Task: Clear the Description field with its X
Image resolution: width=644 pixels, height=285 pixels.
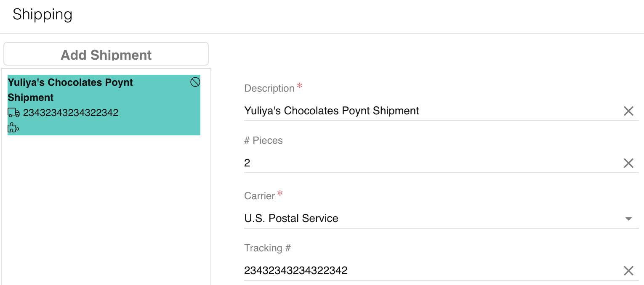Action: click(628, 111)
